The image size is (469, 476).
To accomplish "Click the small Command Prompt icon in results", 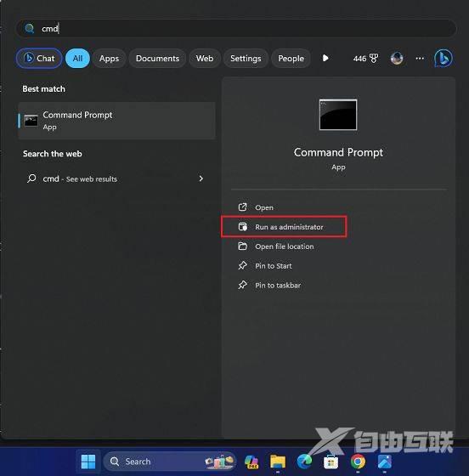I will click(x=31, y=121).
